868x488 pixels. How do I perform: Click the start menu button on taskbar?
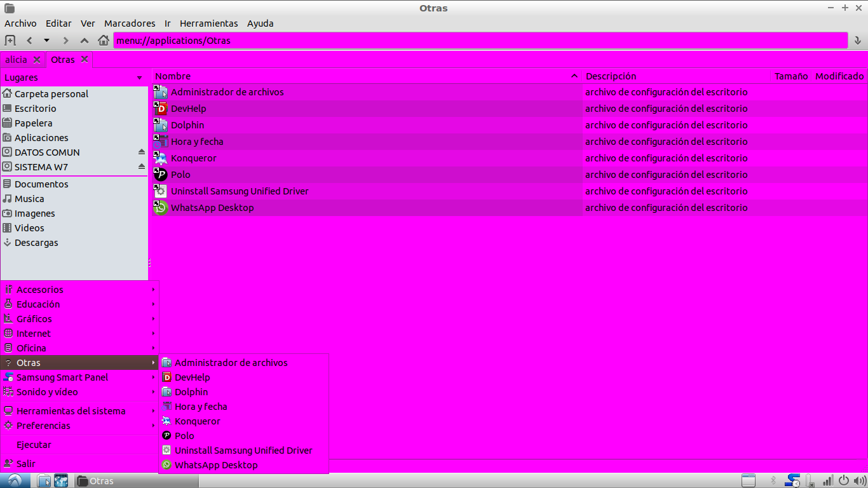(15, 480)
